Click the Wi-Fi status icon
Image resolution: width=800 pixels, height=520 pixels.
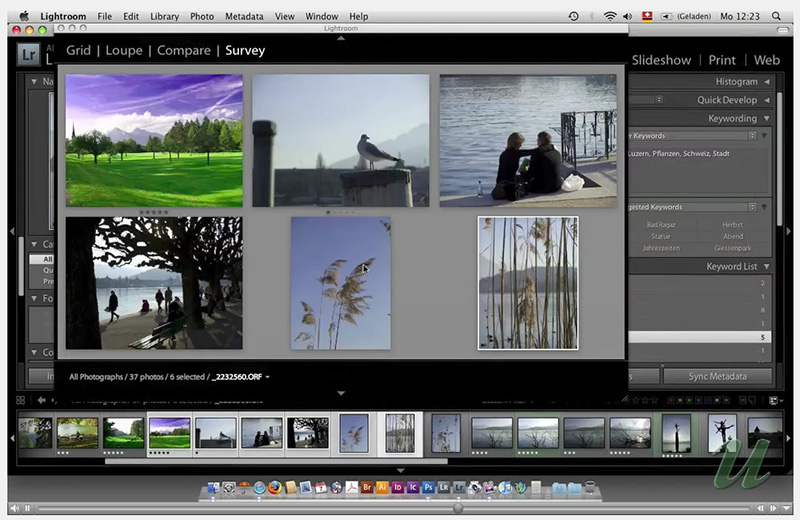click(x=610, y=16)
